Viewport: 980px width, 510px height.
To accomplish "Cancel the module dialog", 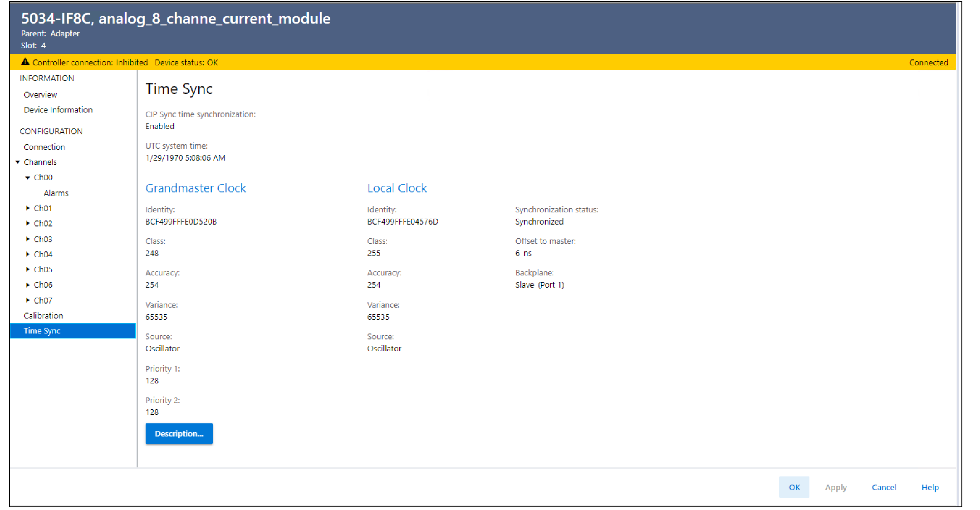I will pyautogui.click(x=884, y=487).
